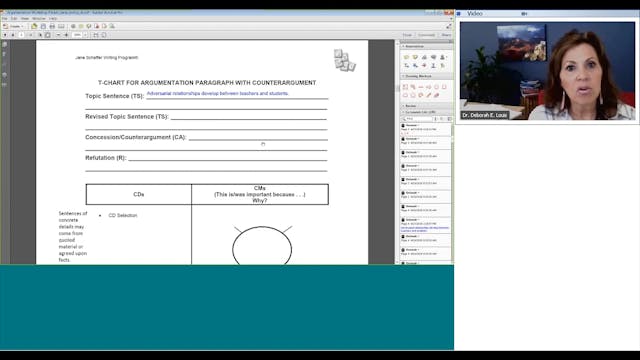The image size is (640, 360).
Task: Pick the Eraser drawing markup tool
Action: pos(436,95)
